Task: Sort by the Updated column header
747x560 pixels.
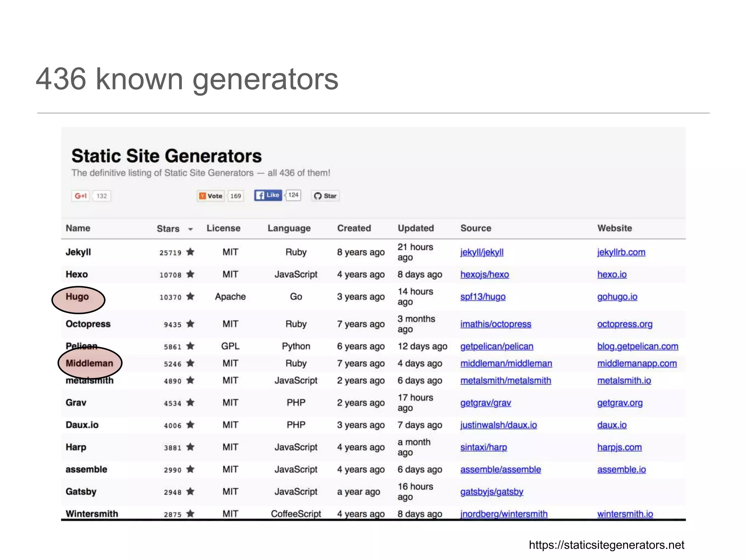Action: click(416, 229)
